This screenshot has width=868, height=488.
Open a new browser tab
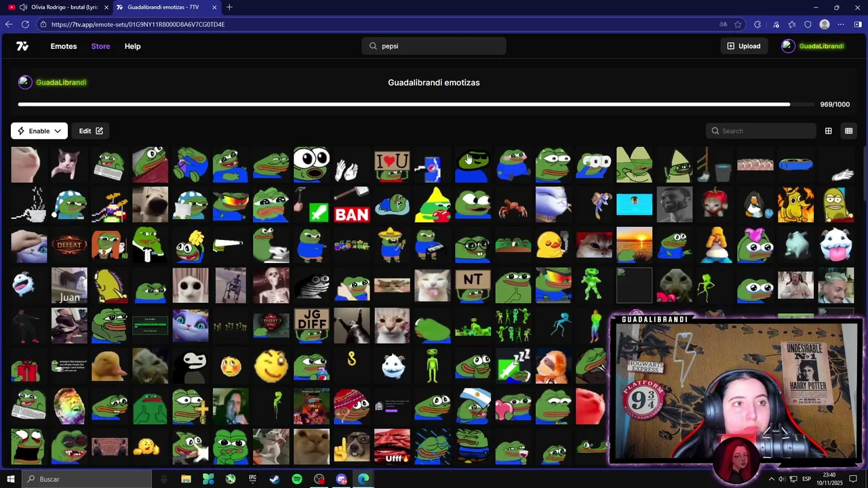pos(229,7)
